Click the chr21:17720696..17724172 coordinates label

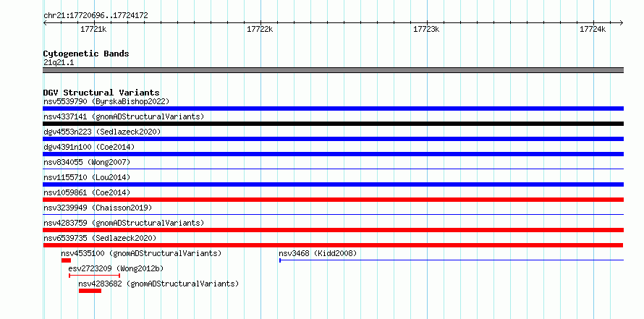[x=96, y=16]
